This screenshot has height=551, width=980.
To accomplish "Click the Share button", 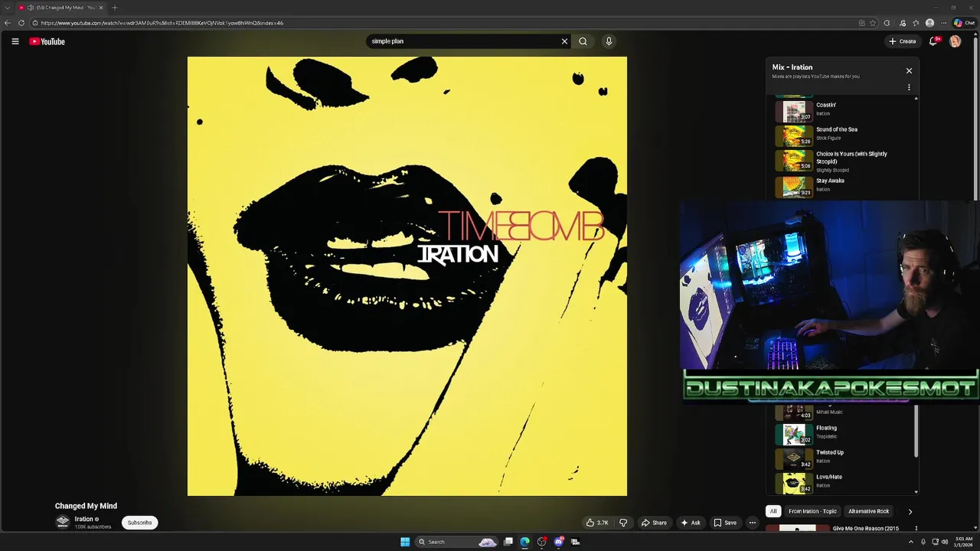I will pyautogui.click(x=654, y=523).
